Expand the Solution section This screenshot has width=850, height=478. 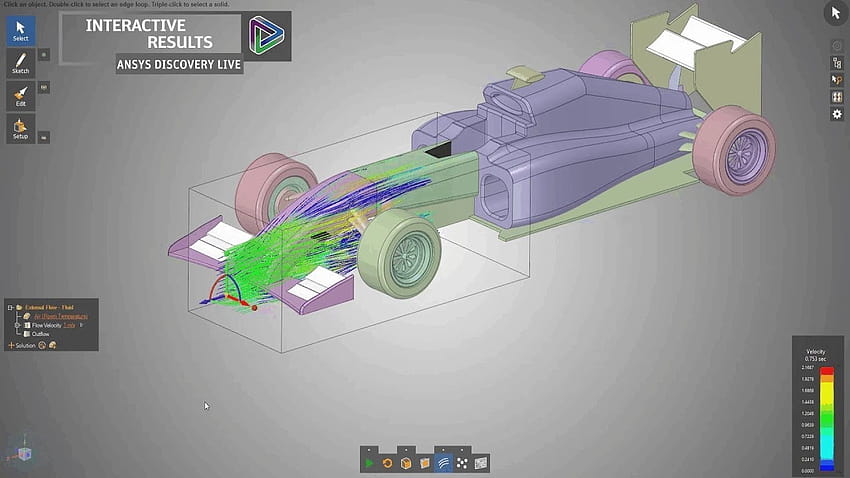11,345
